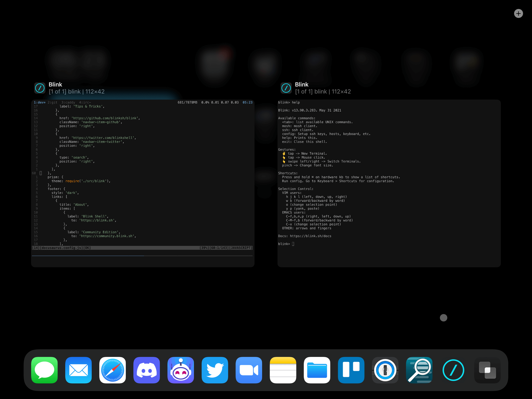
Task: Select the left Blink window showing docusaurus.config.js
Action: coord(143,183)
